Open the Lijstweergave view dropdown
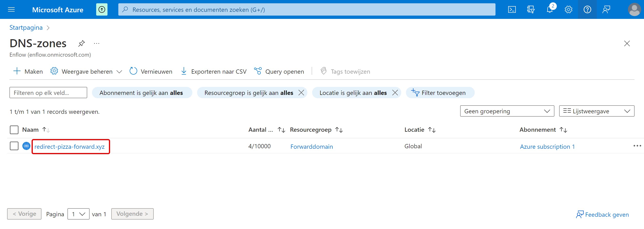The height and width of the screenshot is (229, 644). pos(596,111)
